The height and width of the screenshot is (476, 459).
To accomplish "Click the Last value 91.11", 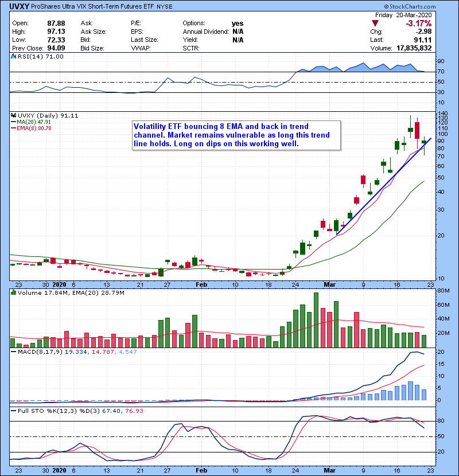I will pyautogui.click(x=423, y=40).
